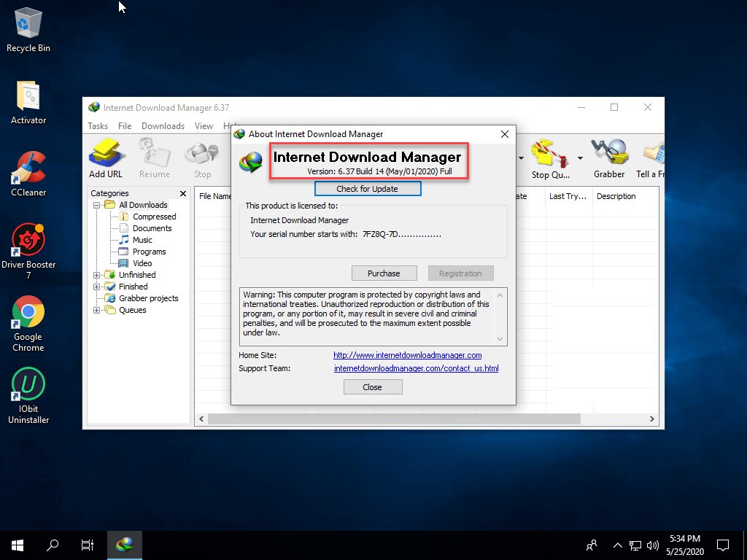
Task: Open Recycle Bin desktop icon
Action: click(28, 29)
